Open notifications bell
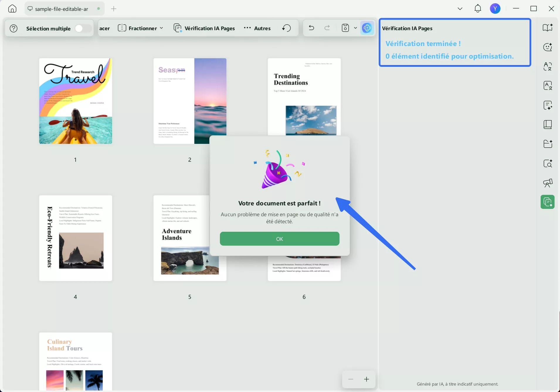Screen dimensions: 560x392 click(x=478, y=9)
